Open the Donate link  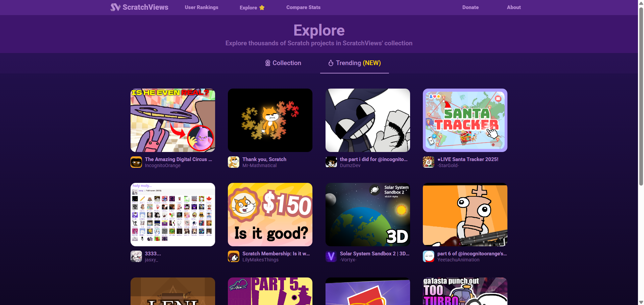[x=470, y=7]
